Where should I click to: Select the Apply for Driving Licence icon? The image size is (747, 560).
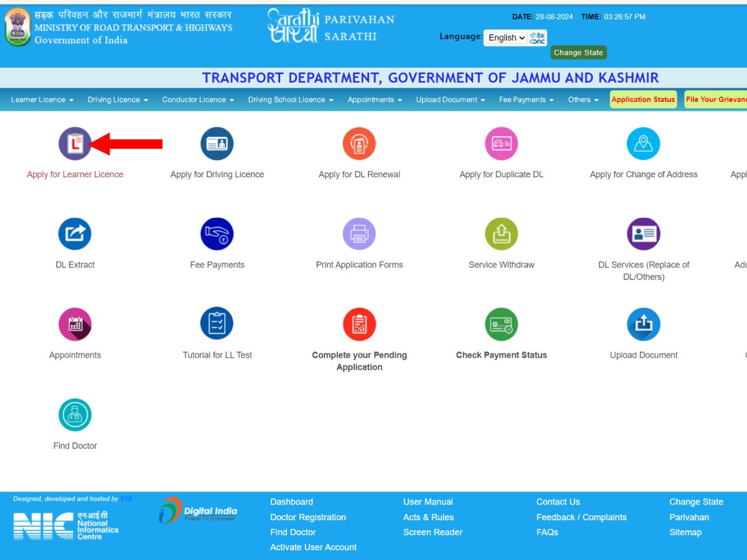pos(217,143)
